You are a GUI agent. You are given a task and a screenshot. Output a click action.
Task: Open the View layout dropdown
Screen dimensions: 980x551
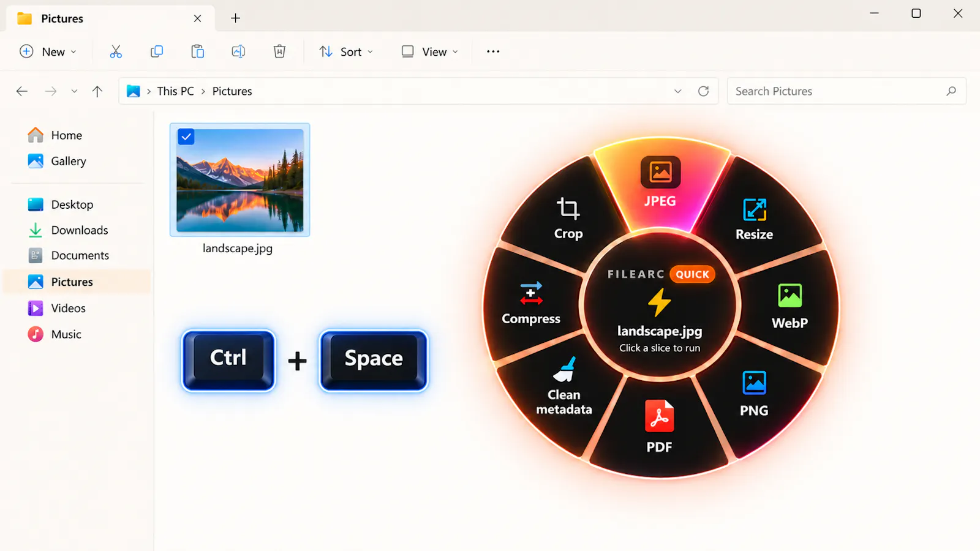[430, 51]
